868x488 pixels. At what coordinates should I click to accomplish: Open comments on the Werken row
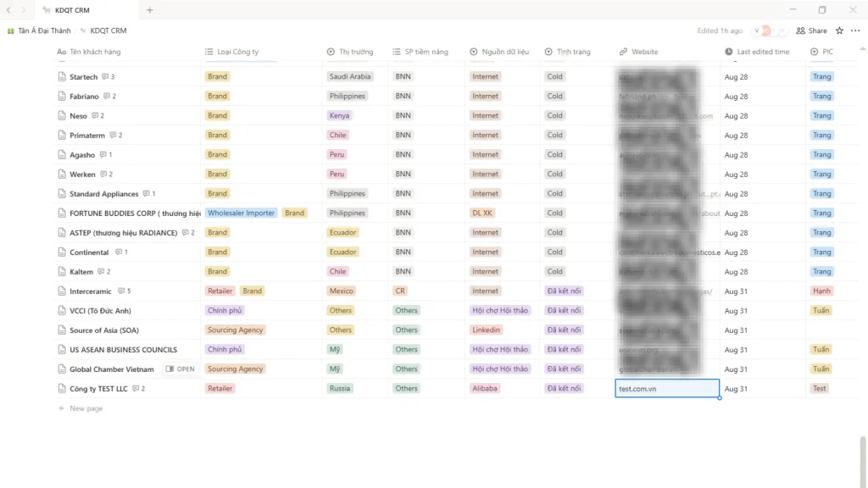coord(106,174)
